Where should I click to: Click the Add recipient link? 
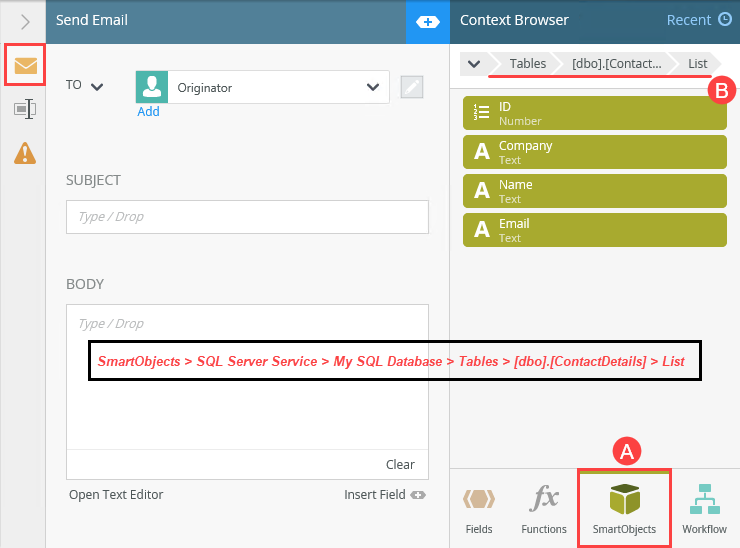click(148, 112)
